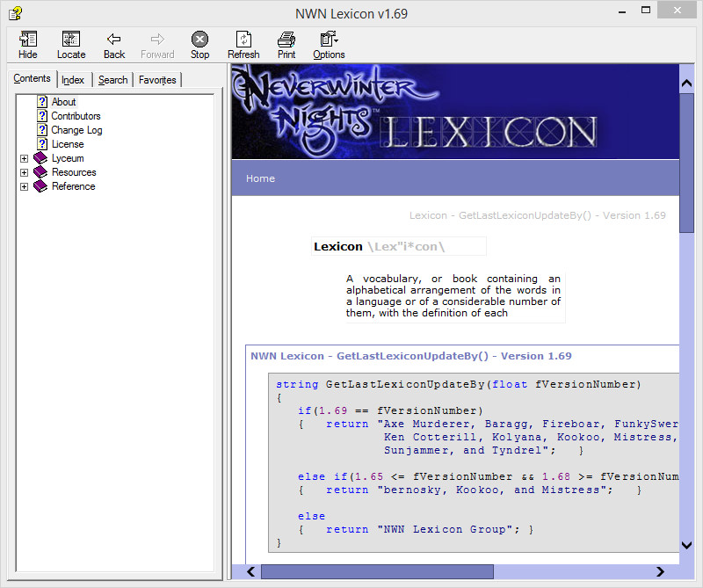Select Contributors in the contents tree
The width and height of the screenshot is (703, 588).
(x=76, y=116)
